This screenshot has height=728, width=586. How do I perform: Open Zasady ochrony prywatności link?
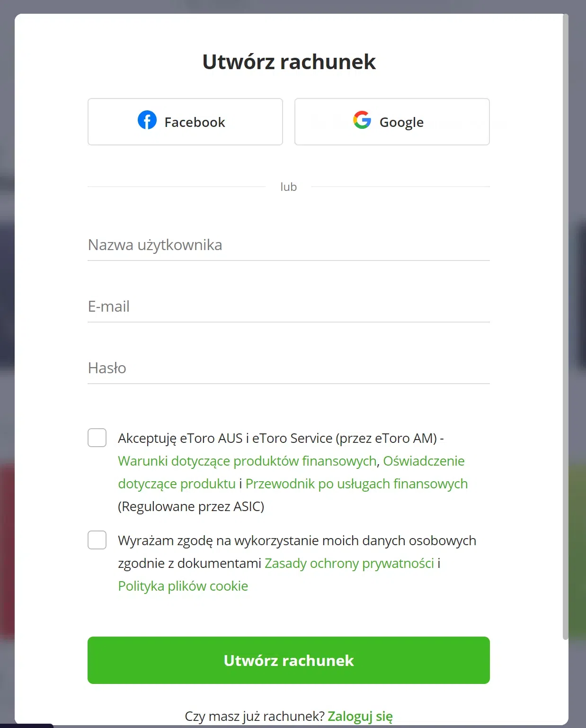(x=349, y=563)
